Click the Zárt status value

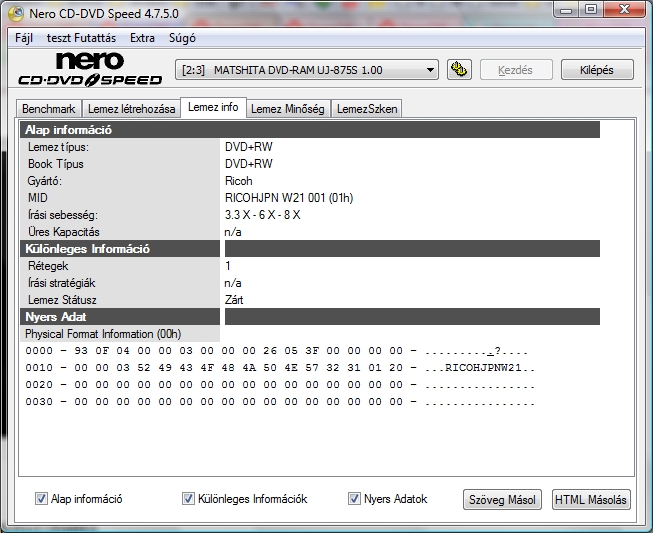pyautogui.click(x=234, y=300)
